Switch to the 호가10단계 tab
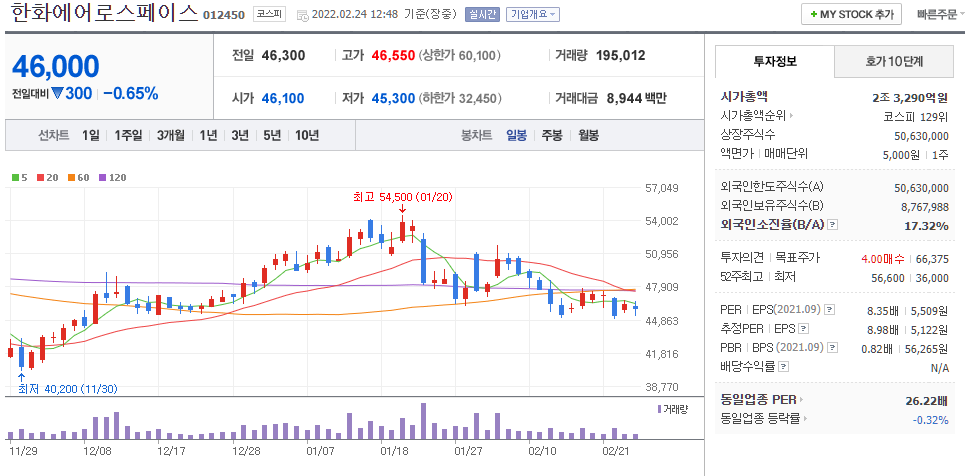 (x=894, y=62)
